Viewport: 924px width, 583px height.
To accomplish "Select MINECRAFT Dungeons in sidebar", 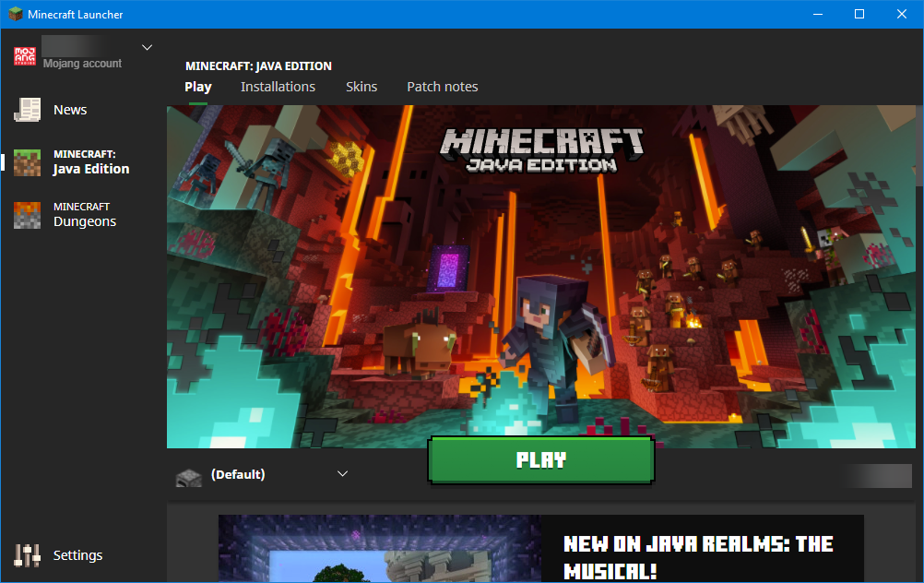I will [x=84, y=215].
